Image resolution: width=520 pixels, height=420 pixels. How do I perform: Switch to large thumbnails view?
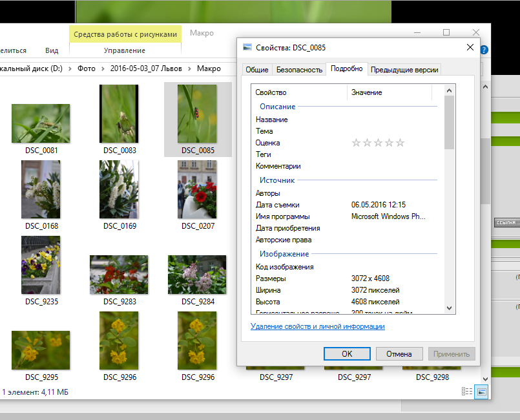(x=481, y=392)
